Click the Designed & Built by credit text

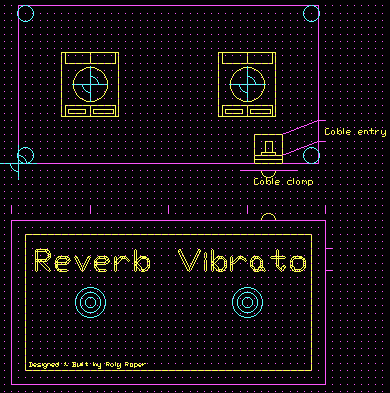coord(87,364)
